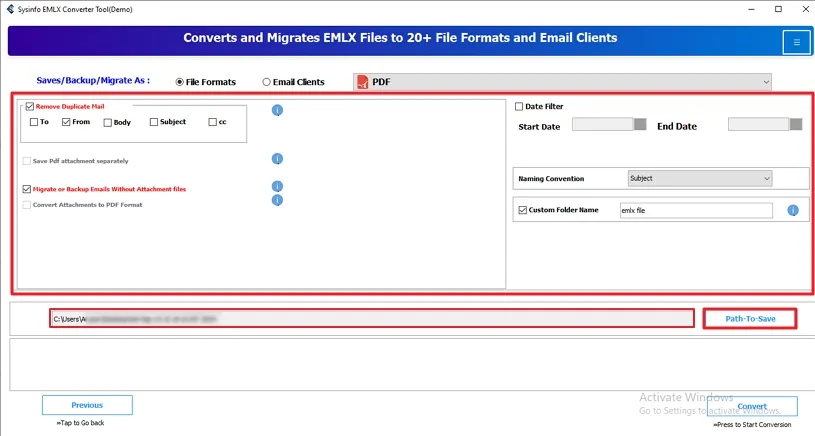Click the Path-To-Save button
Viewport: 815px width, 436px height.
pyautogui.click(x=750, y=319)
